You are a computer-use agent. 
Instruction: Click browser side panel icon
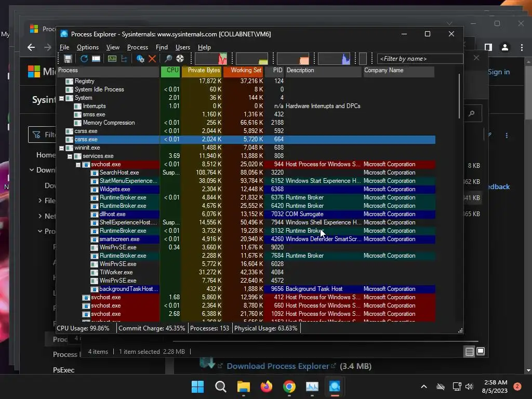[x=488, y=47]
